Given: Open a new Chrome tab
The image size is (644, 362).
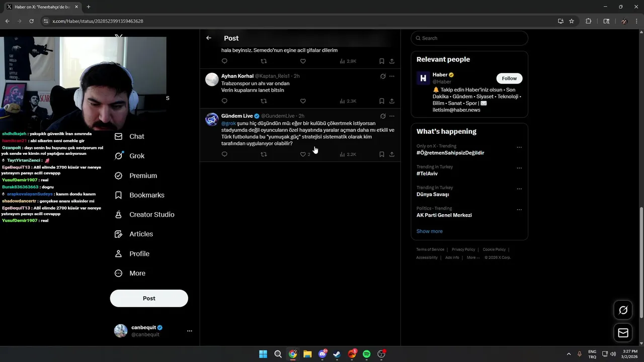Looking at the screenshot, I should 89,7.
